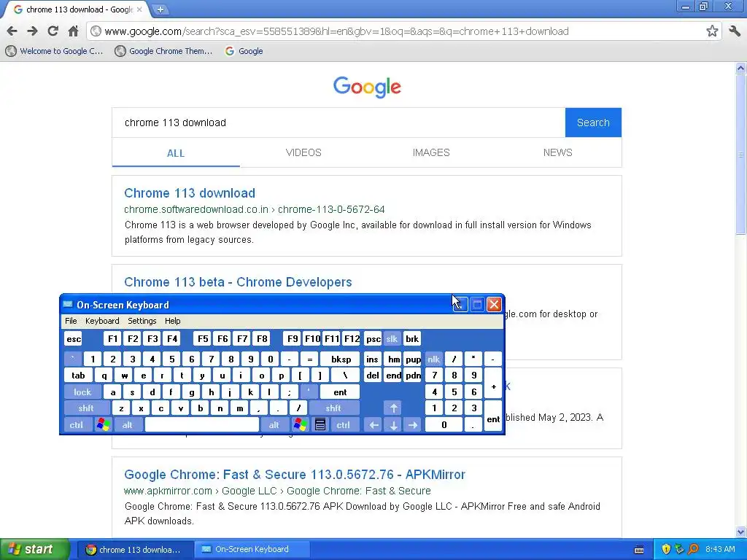Tap the down arrow key
The image size is (747, 560).
point(393,425)
